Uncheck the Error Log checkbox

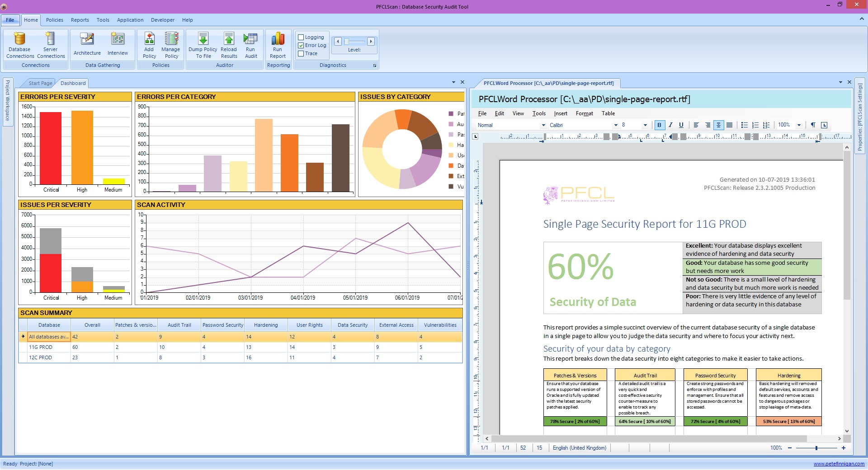[x=301, y=45]
